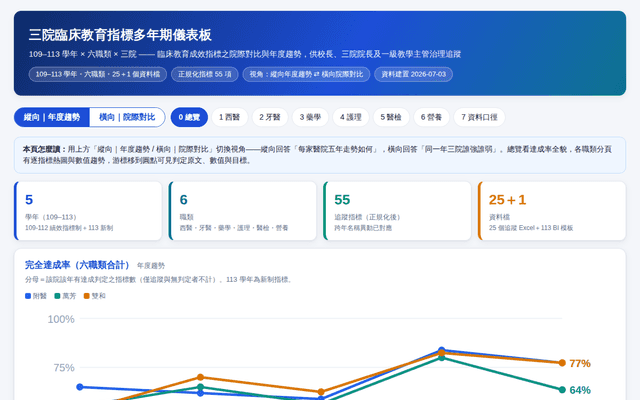Viewport: 640px width, 400px height.
Task: Click the 資料建置 2026-07-03 header pill
Action: pos(413,74)
